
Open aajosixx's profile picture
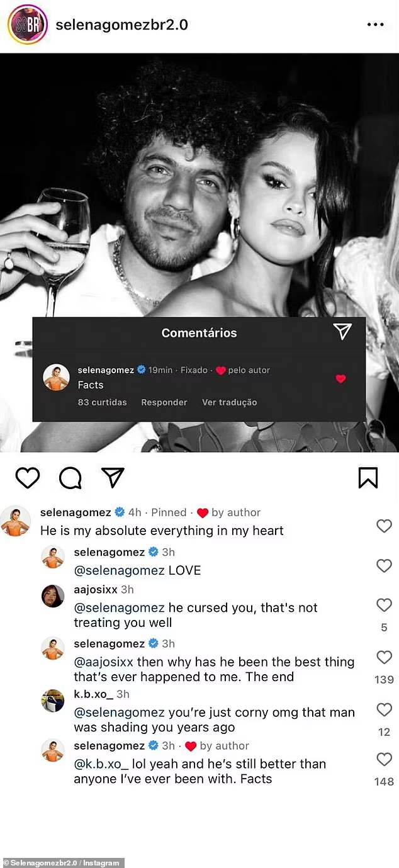[53, 597]
